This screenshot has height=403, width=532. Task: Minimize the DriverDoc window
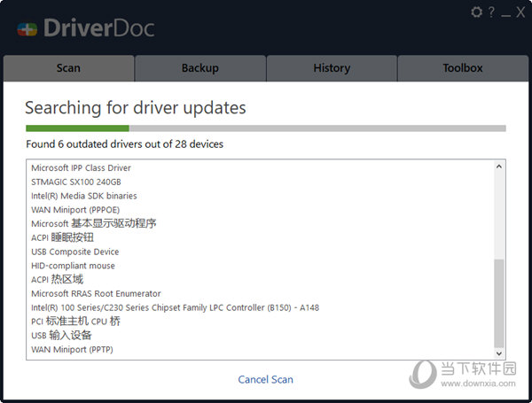(x=506, y=16)
